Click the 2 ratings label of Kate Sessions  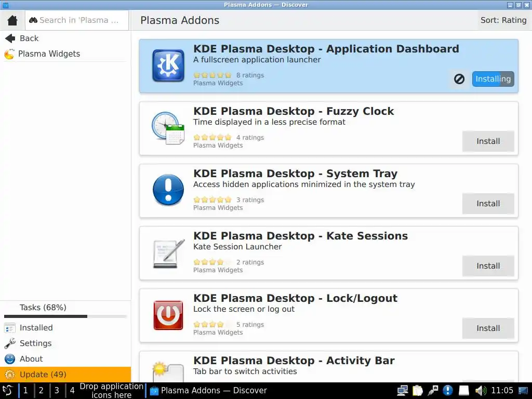click(250, 262)
